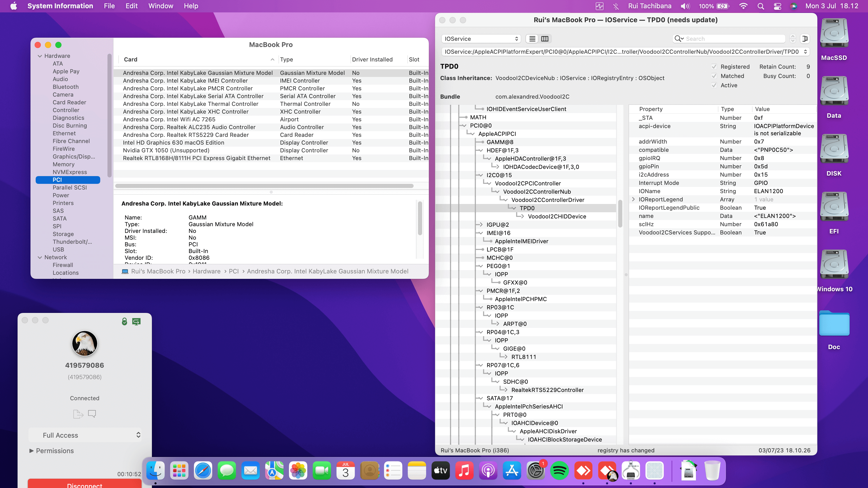Open the Apple menu
Image resolution: width=868 pixels, height=488 pixels.
point(13,6)
